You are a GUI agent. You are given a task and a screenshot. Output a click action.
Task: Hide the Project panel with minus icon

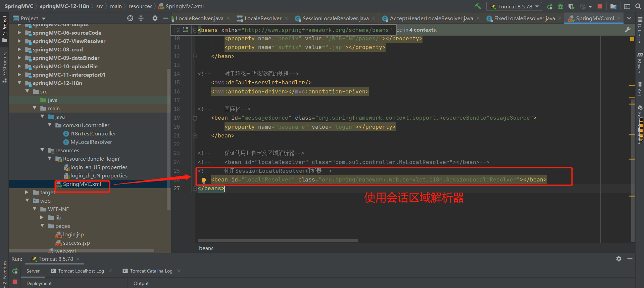pyautogui.click(x=165, y=18)
